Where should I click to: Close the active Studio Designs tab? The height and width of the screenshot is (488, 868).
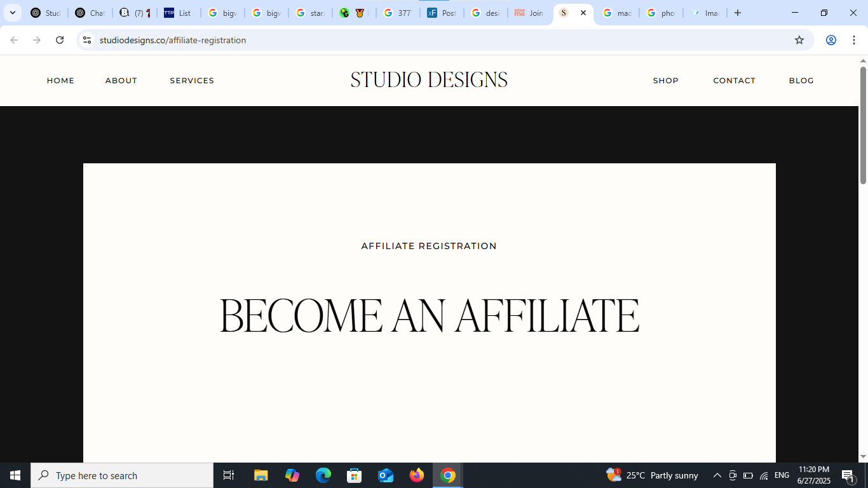coord(583,13)
